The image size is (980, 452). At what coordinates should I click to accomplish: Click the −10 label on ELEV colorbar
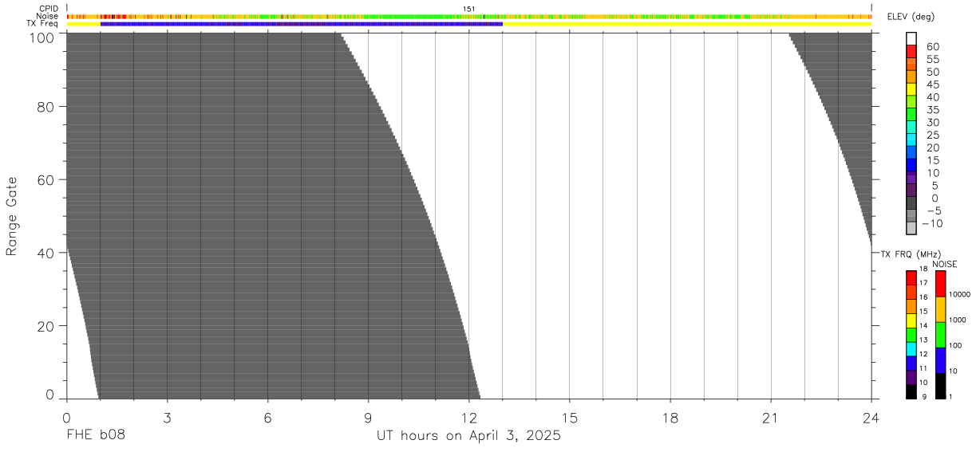click(x=932, y=224)
